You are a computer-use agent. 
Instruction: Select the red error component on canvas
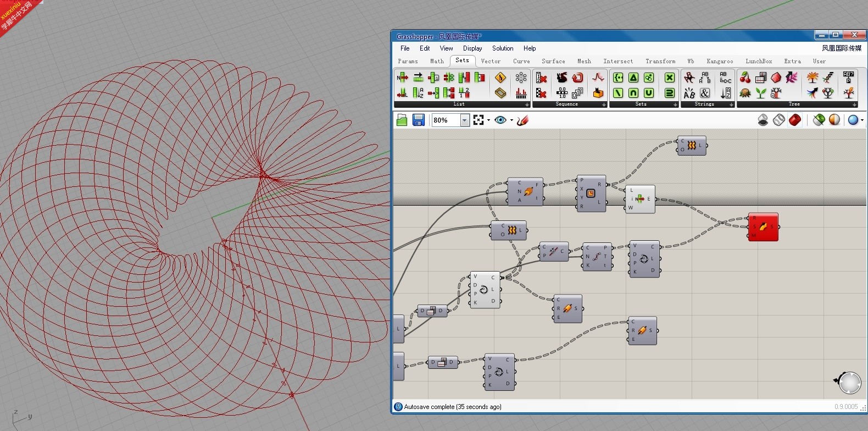pos(763,227)
